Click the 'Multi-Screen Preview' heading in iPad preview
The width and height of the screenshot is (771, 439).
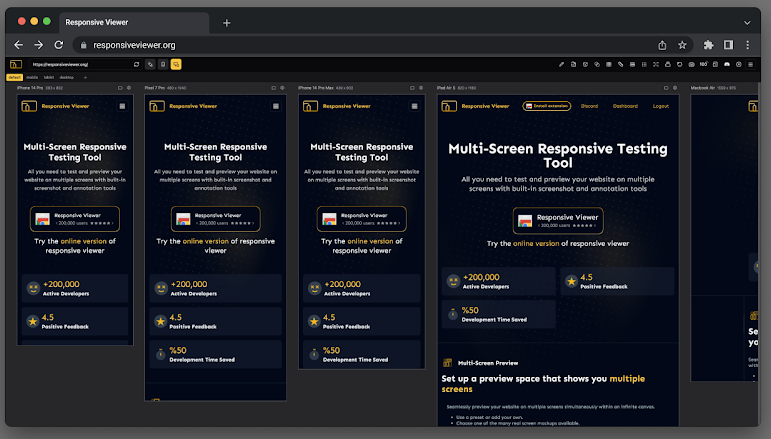[488, 363]
